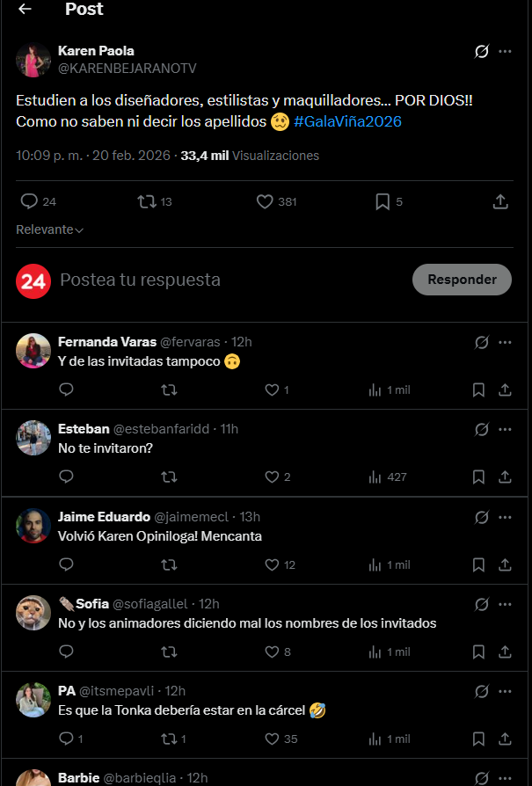Open the 33,4 mil Visualizaciones view count
532x786 pixels.
250,156
